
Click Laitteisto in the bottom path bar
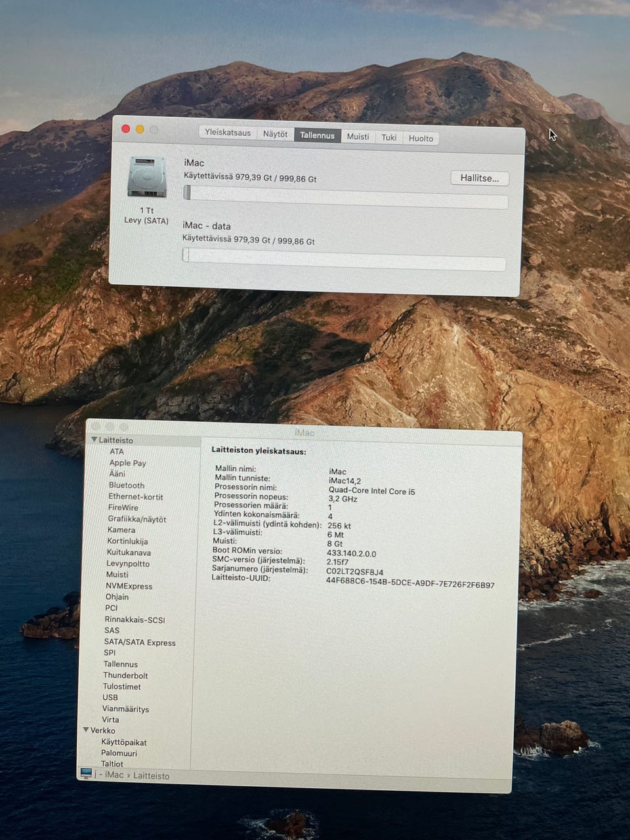coord(151,776)
